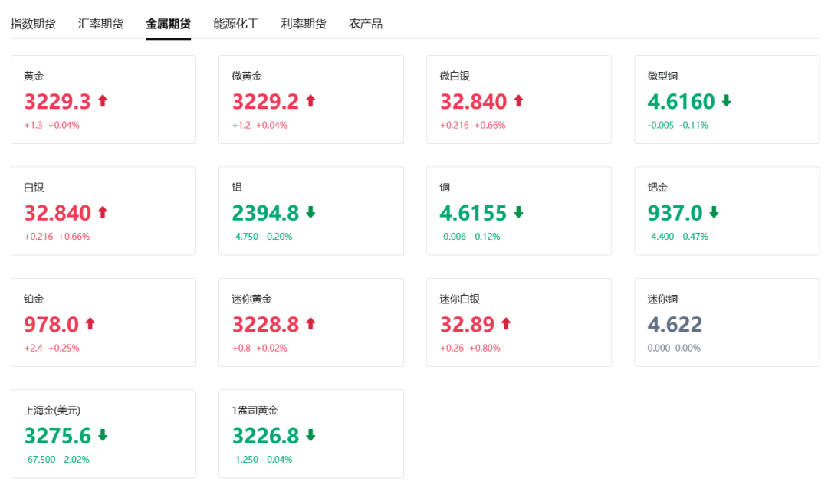This screenshot has height=504, width=828.
Task: Click the red up arrow beside 迷你白银
Action: pyautogui.click(x=505, y=323)
